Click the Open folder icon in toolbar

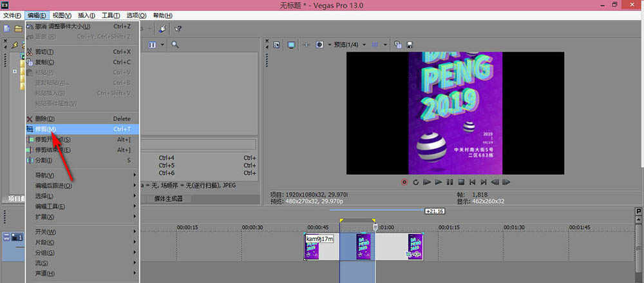coord(18,29)
